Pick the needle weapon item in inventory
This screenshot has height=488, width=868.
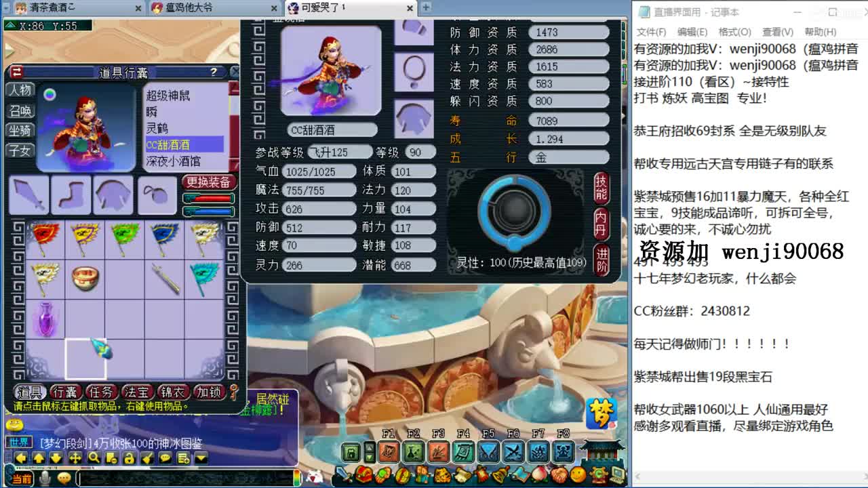pyautogui.click(x=165, y=278)
